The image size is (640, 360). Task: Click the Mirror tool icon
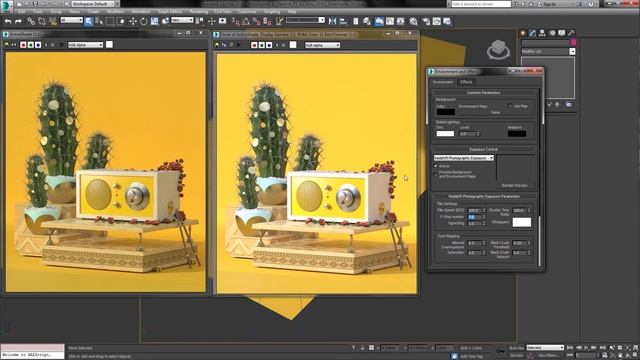pyautogui.click(x=332, y=21)
